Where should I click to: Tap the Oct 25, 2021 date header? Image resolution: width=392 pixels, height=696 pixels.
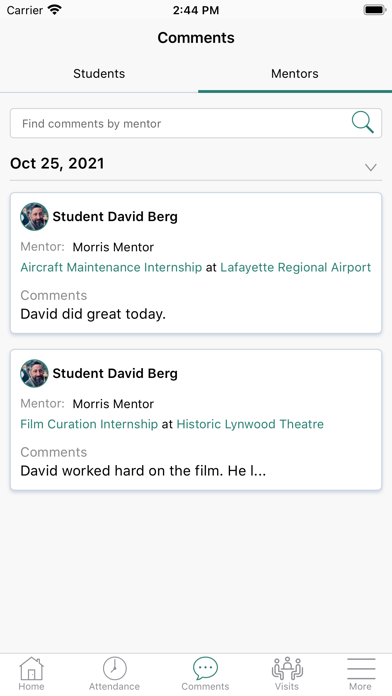(57, 163)
